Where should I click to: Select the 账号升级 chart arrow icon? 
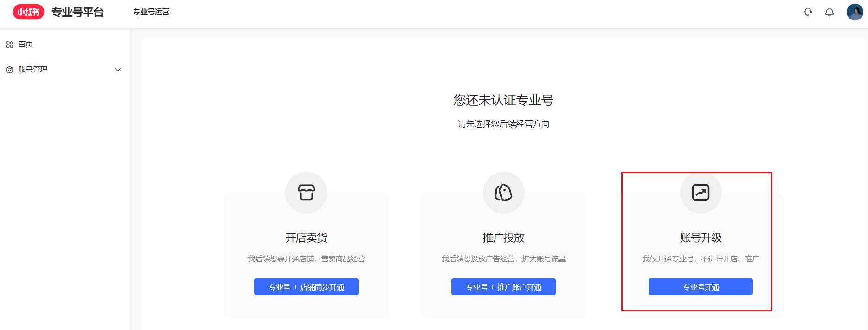click(701, 192)
